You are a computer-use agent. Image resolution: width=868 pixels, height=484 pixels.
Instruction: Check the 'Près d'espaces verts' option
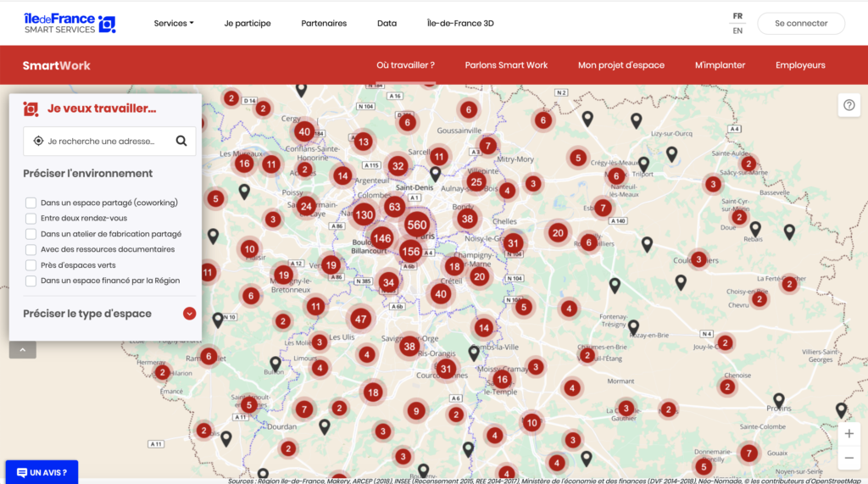pyautogui.click(x=31, y=265)
